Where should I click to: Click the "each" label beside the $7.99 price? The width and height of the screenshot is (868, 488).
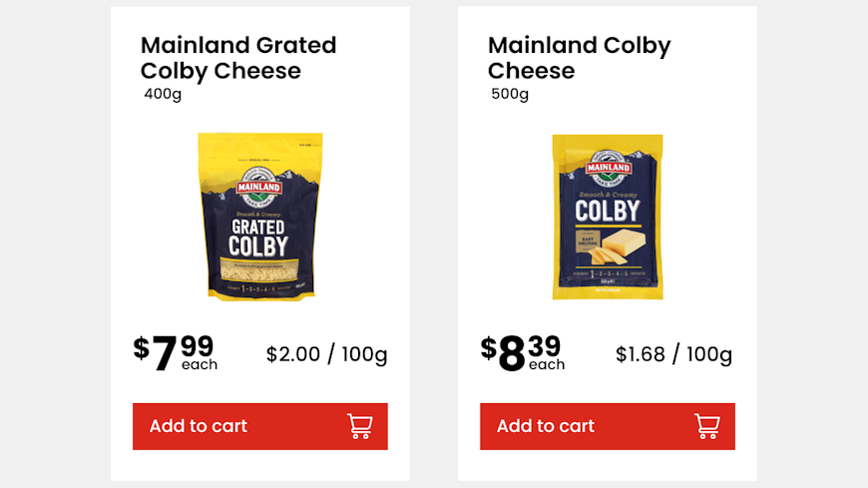pyautogui.click(x=200, y=365)
